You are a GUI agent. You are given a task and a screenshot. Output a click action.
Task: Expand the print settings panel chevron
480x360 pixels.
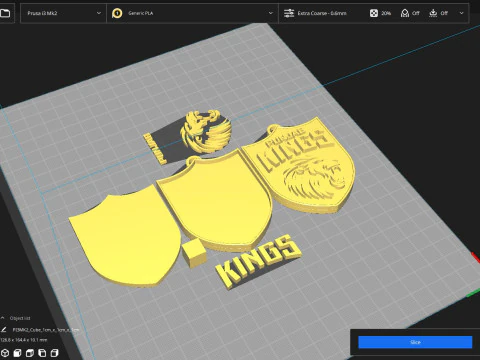[461, 13]
